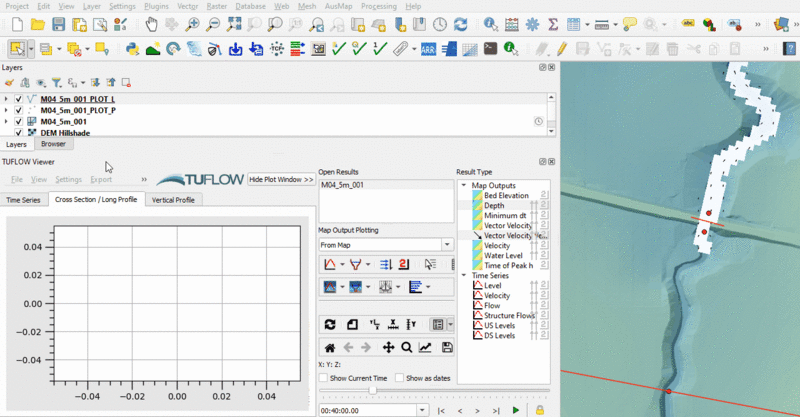Enable Show as dates checkbox
This screenshot has height=417, width=800.
[x=399, y=378]
